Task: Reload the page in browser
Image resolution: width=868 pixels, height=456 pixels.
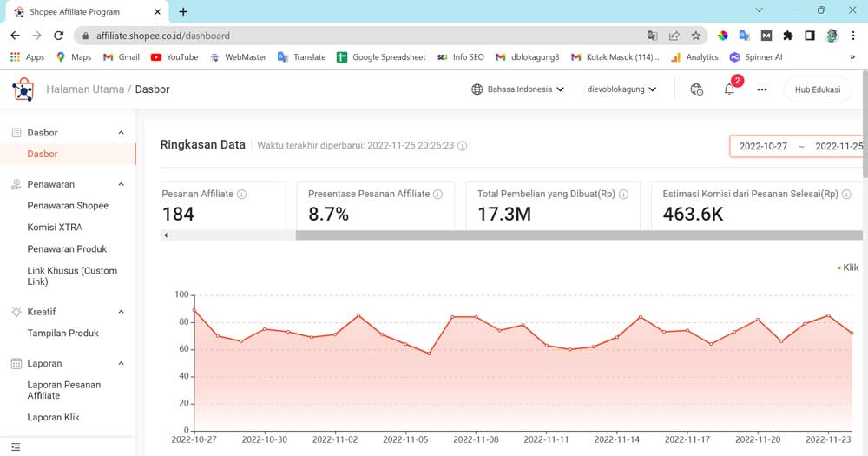Action: [x=59, y=36]
